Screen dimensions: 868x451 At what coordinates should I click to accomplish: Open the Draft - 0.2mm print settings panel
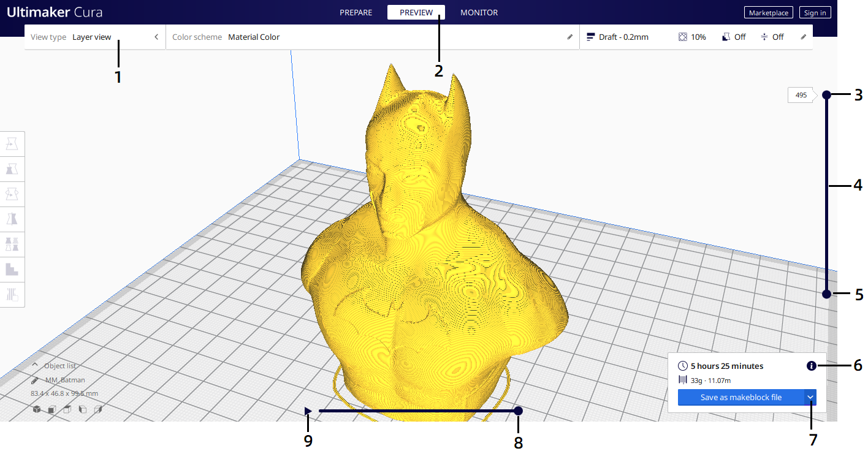[x=696, y=37]
